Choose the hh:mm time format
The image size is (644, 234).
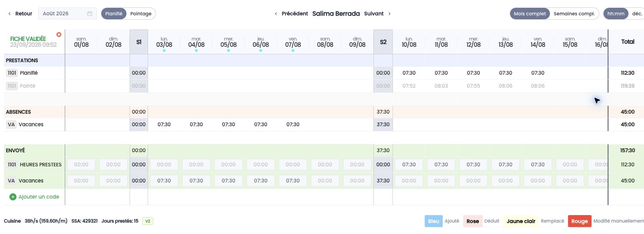tap(616, 13)
